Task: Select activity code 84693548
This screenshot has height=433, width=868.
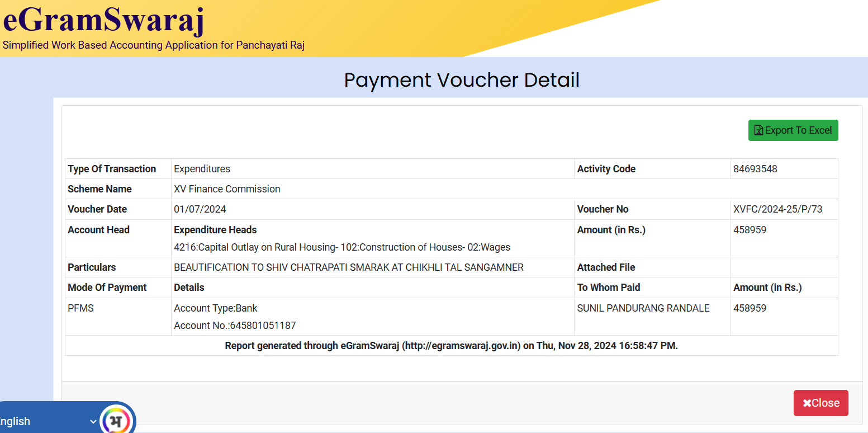Action: pyautogui.click(x=755, y=169)
